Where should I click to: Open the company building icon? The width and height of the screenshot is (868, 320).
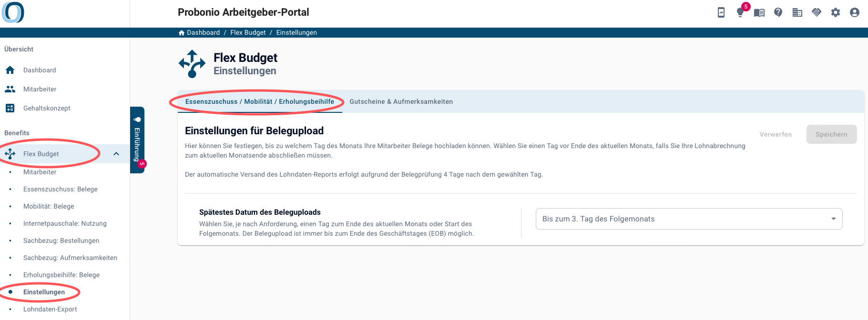[x=797, y=12]
